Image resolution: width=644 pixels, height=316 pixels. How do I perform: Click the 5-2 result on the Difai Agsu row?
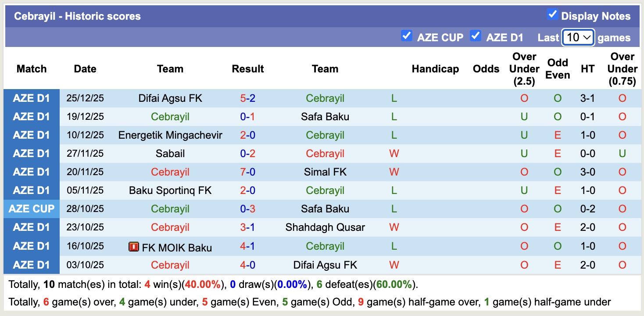(x=247, y=98)
